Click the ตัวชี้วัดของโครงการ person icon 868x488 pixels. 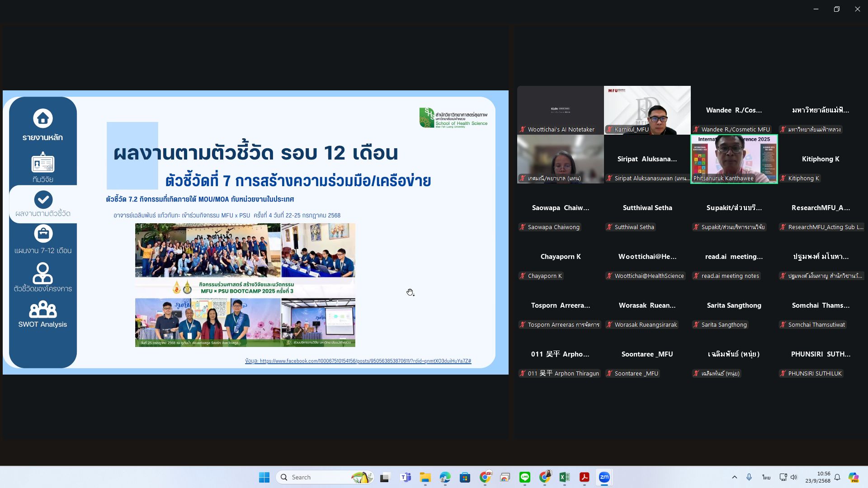coord(43,273)
